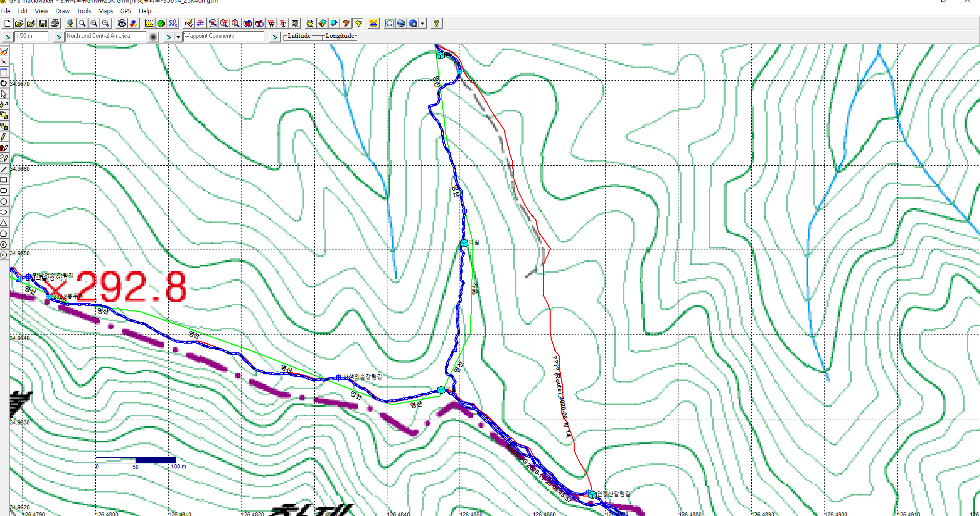Click the dark circle button after region field
This screenshot has height=516, width=980.
(153, 36)
